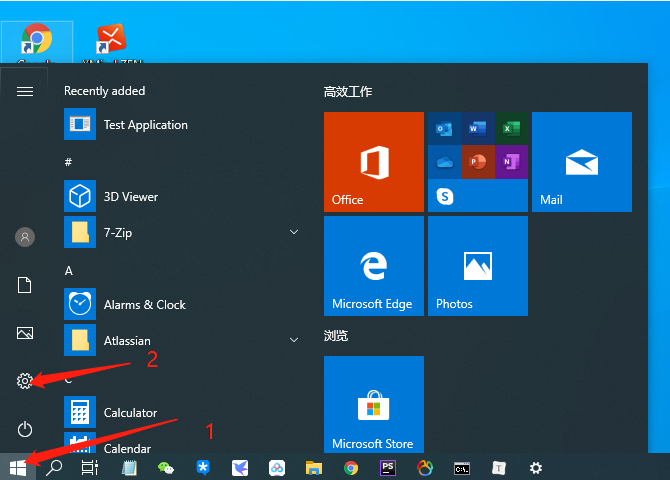670x480 pixels.
Task: Open WeChat from the taskbar
Action: pos(166,468)
